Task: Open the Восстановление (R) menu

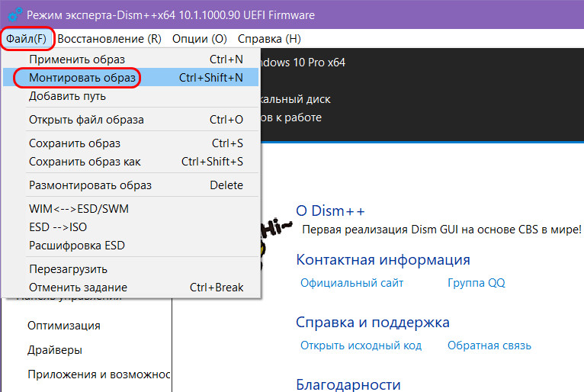Action: 110,38
